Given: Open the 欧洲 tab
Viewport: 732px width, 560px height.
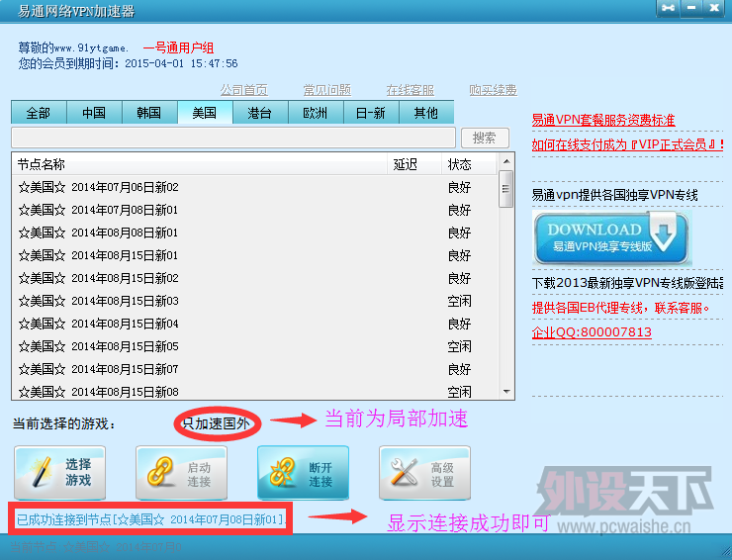Looking at the screenshot, I should click(316, 113).
